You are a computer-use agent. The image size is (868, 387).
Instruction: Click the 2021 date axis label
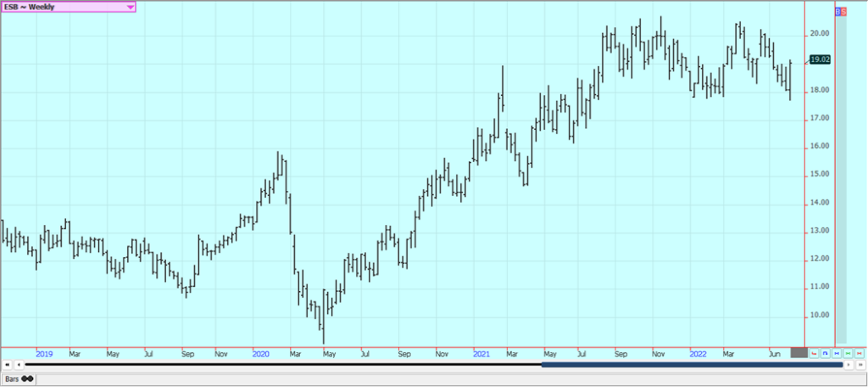click(x=481, y=353)
